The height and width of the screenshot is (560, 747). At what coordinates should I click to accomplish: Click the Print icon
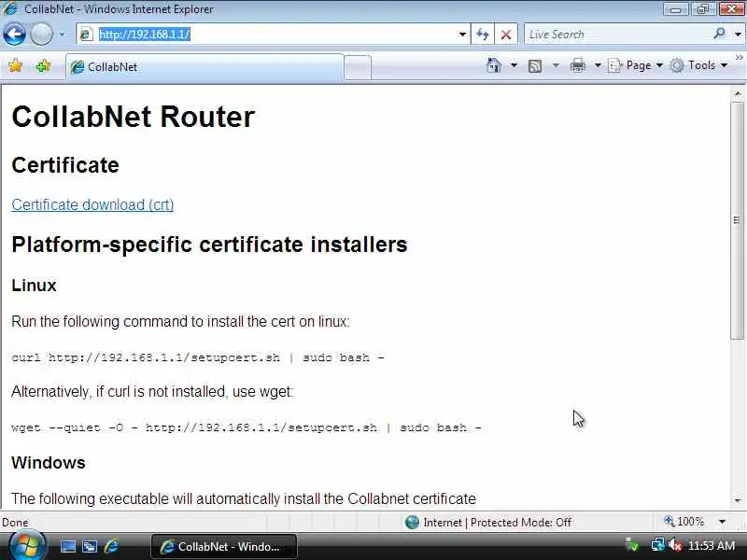[577, 65]
